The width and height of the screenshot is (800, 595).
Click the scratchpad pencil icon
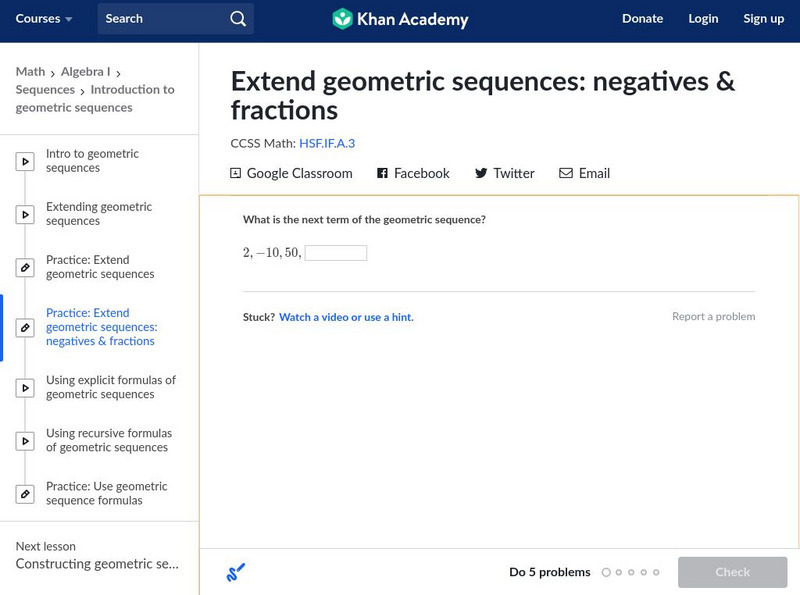tap(235, 573)
